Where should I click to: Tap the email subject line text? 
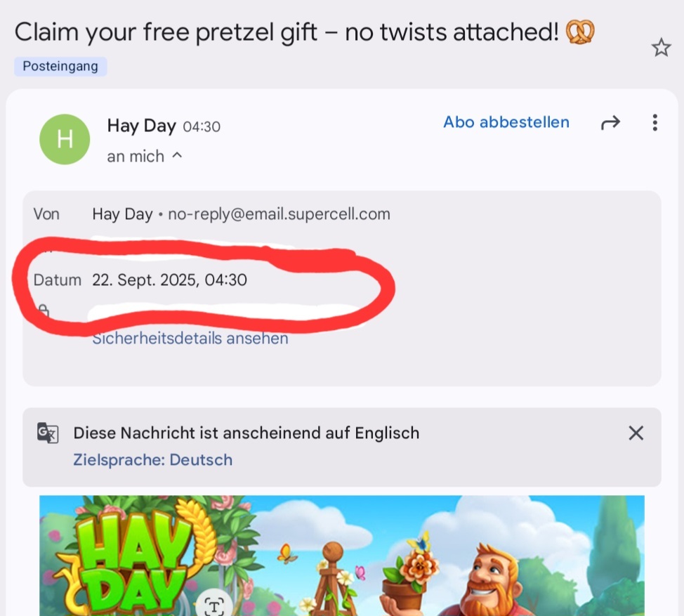[x=287, y=32]
